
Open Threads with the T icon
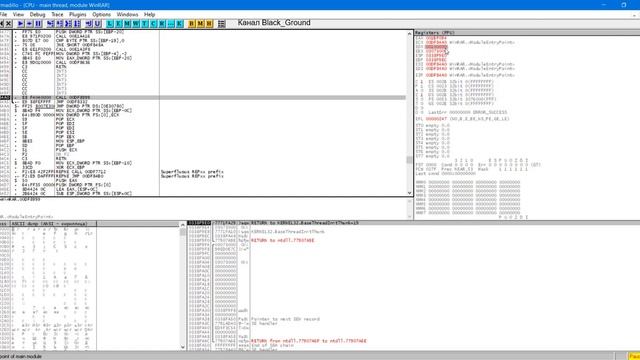pyautogui.click(x=145, y=24)
